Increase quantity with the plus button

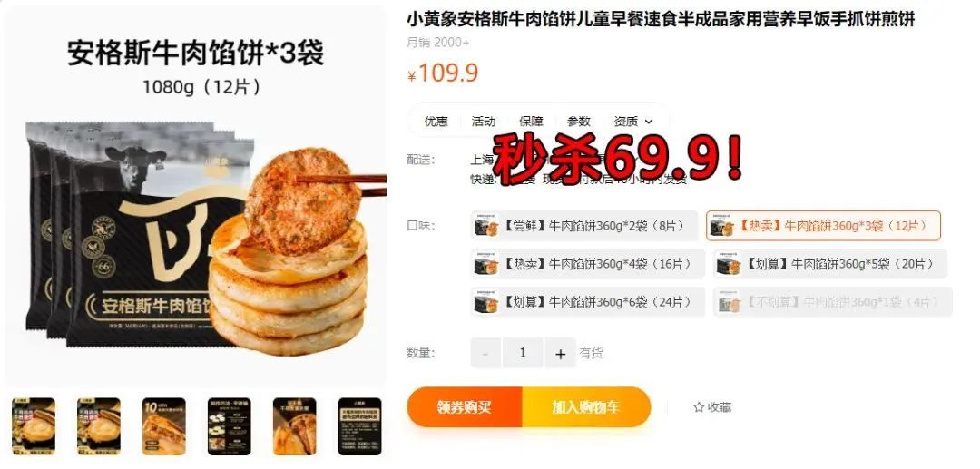point(561,354)
